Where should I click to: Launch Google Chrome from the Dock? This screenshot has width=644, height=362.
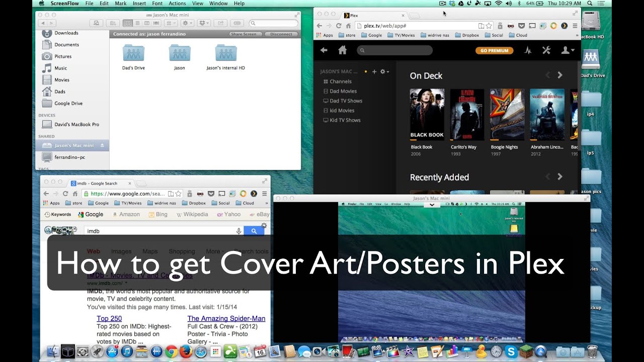[x=172, y=351]
